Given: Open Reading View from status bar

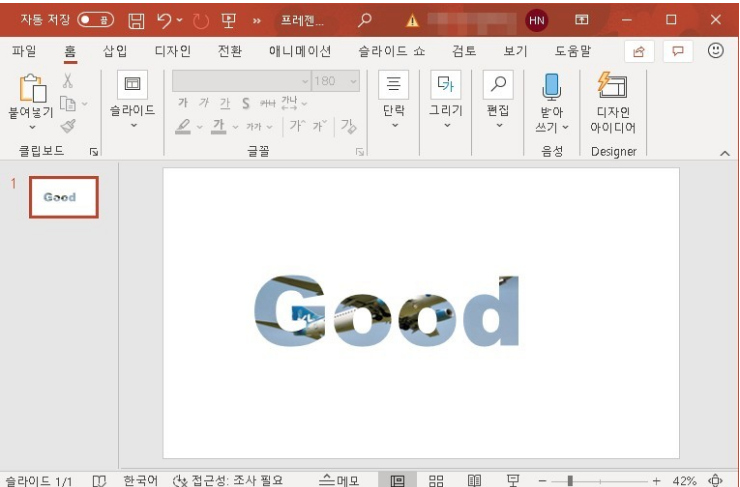Looking at the screenshot, I should (x=474, y=480).
